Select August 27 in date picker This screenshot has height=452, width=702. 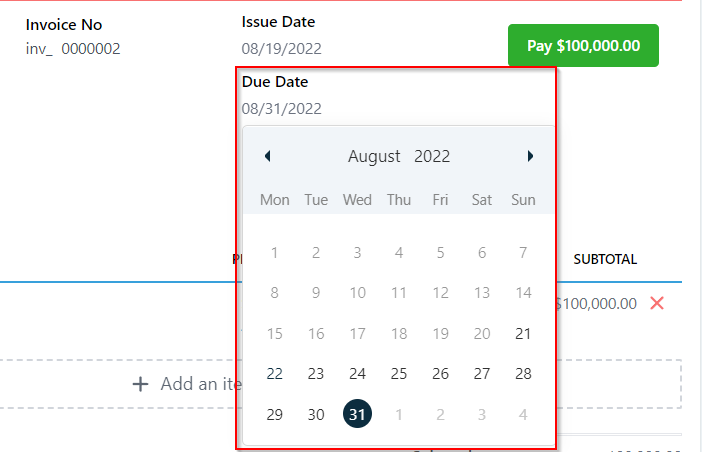(482, 374)
